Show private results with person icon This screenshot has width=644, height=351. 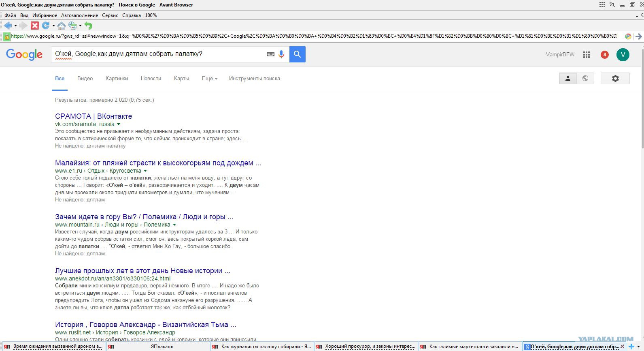[x=568, y=79]
